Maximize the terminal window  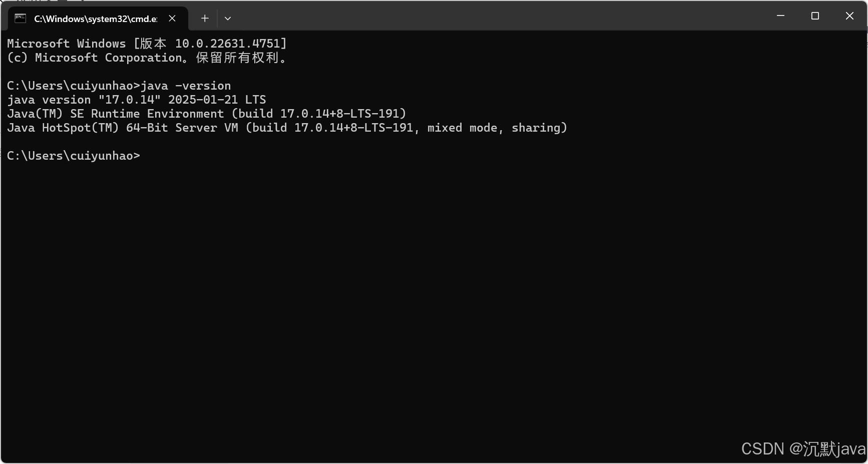tap(815, 16)
